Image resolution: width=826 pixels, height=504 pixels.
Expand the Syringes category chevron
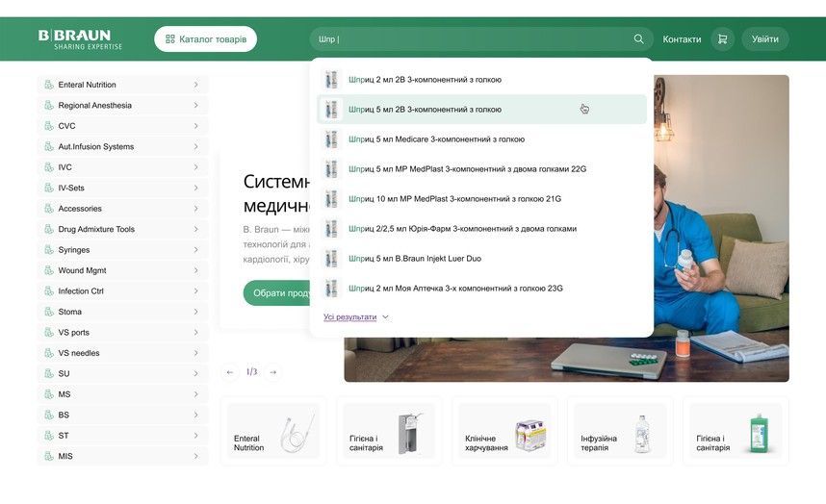(x=195, y=250)
